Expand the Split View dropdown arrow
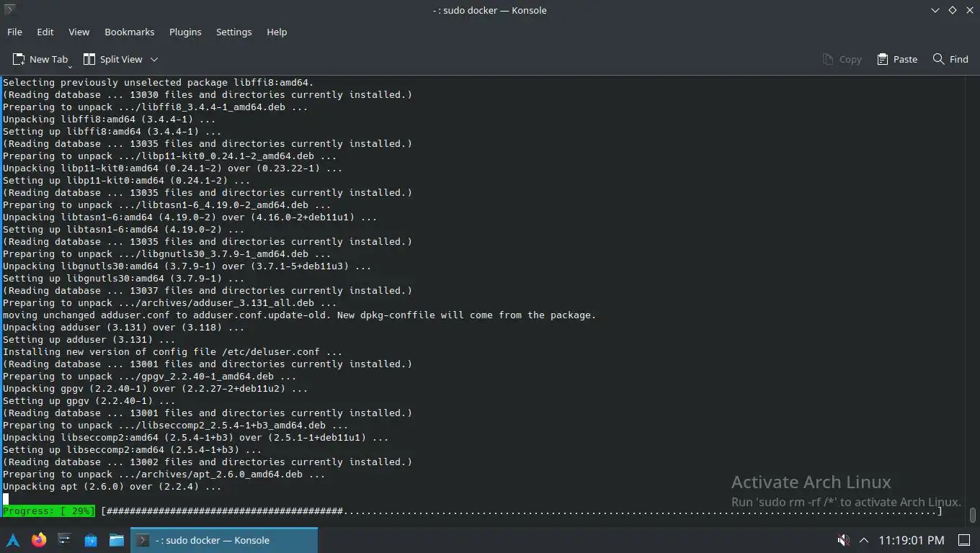This screenshot has width=980, height=553. pyautogui.click(x=153, y=59)
